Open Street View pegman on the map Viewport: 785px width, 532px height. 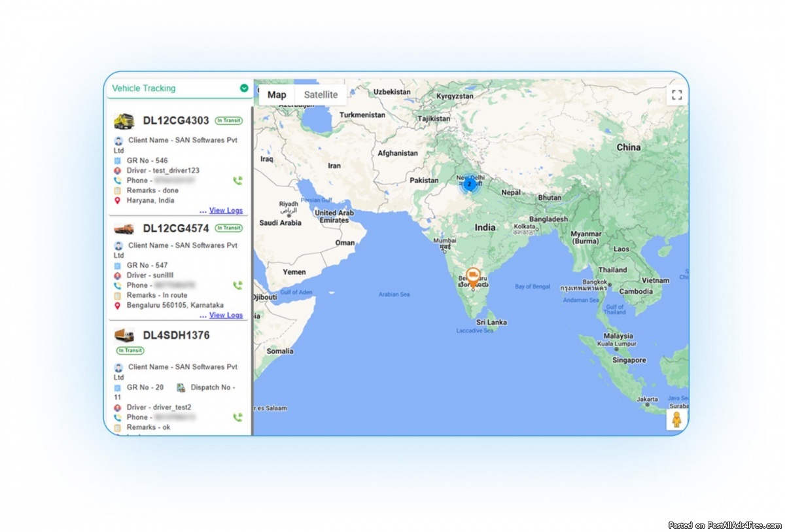(676, 419)
